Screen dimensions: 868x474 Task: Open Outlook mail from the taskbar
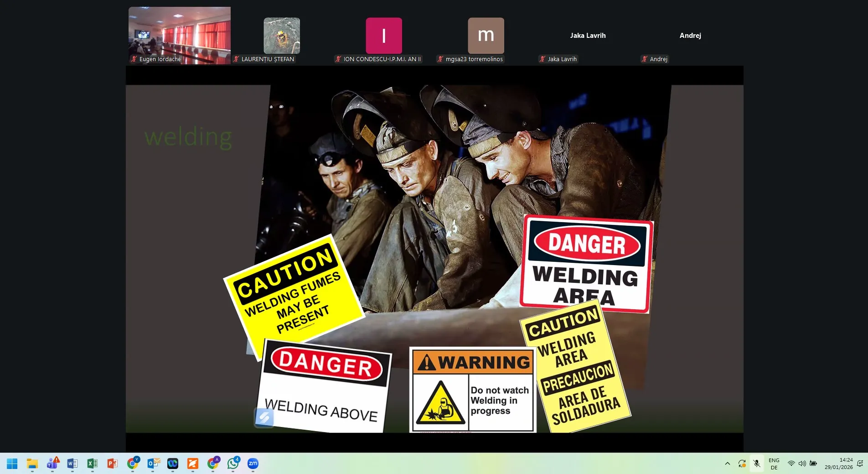(153, 464)
